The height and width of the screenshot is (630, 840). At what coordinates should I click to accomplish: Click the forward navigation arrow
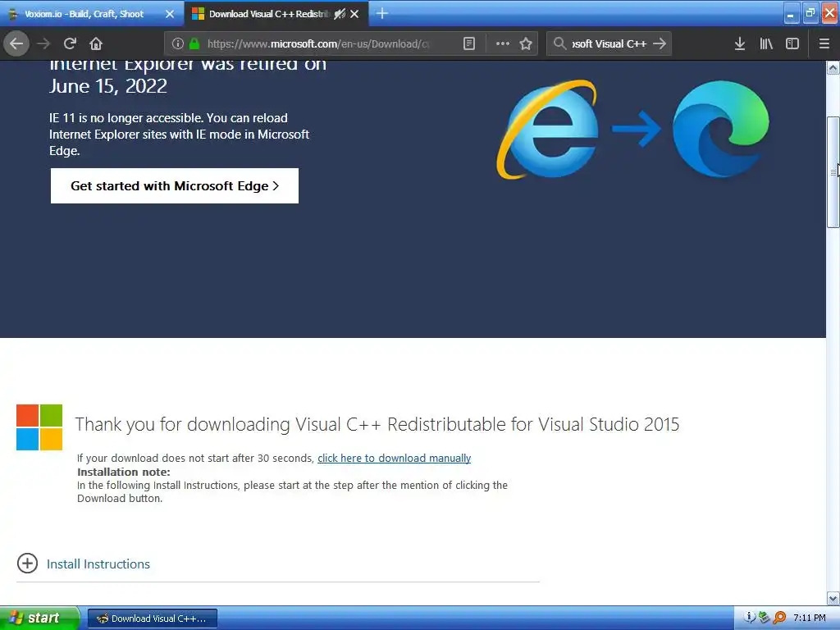[x=43, y=43]
